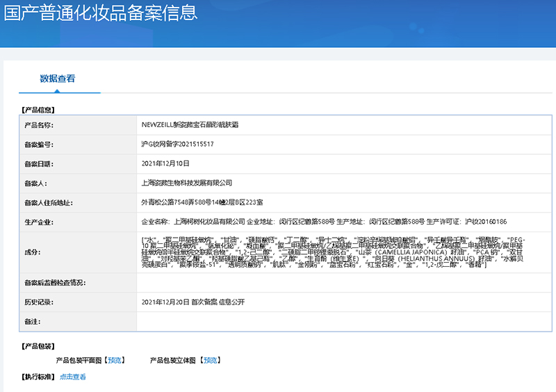Click the 备案人 company name value
The image size is (556, 392).
(186, 183)
